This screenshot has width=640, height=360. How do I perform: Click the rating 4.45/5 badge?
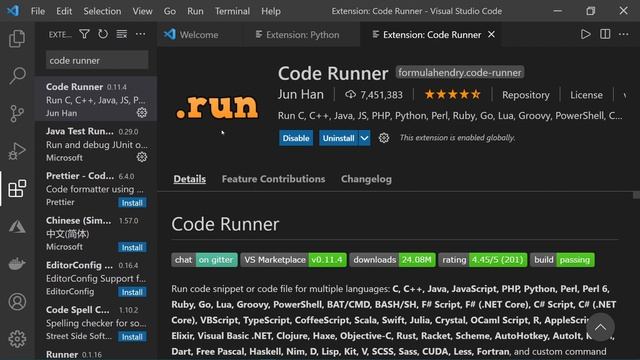[x=483, y=260]
